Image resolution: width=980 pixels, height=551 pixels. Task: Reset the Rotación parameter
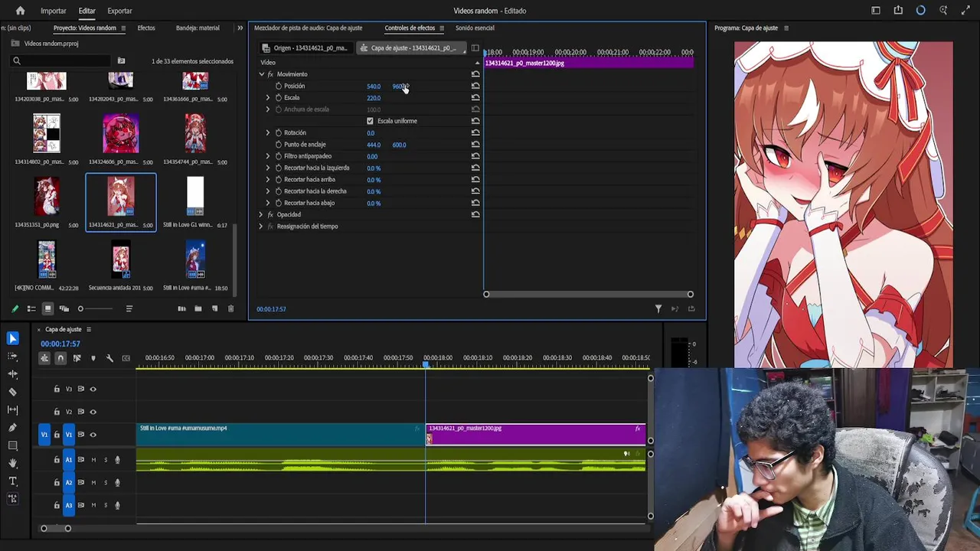point(475,132)
